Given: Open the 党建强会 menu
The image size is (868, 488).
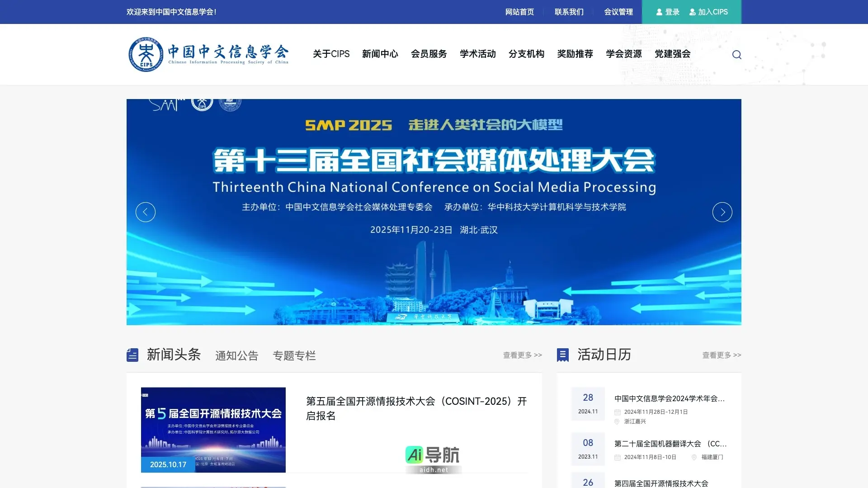Looking at the screenshot, I should (673, 54).
